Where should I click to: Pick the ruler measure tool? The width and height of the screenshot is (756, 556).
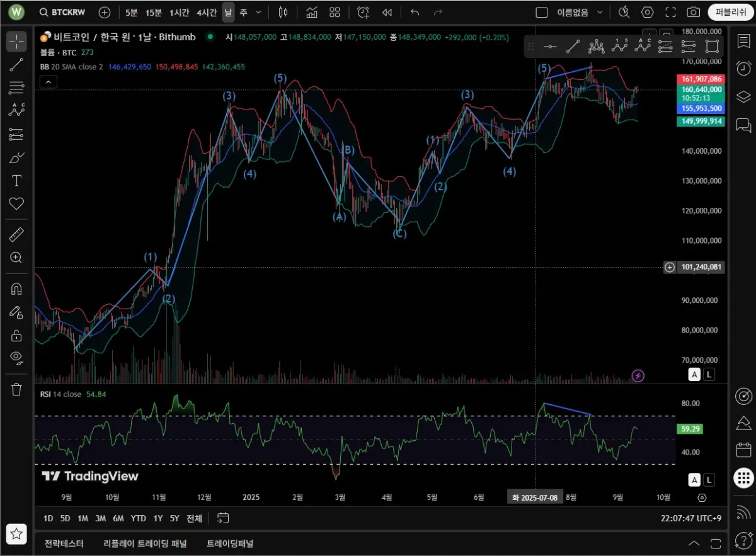pyautogui.click(x=16, y=235)
